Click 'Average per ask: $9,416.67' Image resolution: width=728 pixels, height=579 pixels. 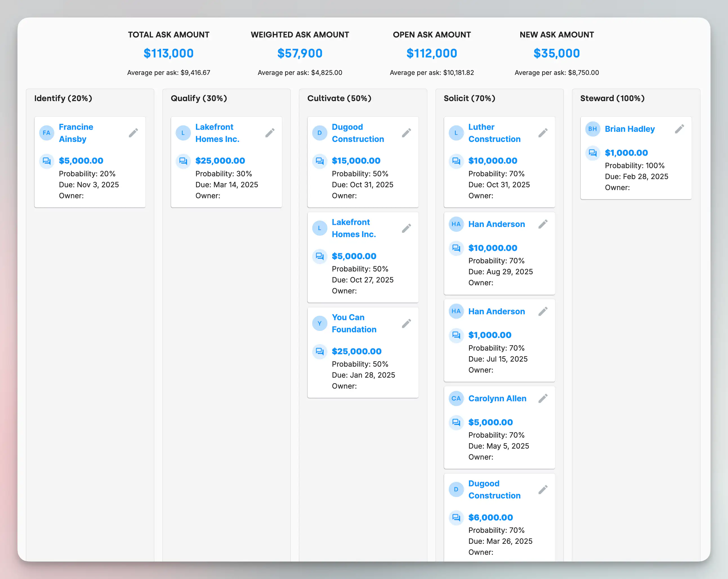point(169,73)
